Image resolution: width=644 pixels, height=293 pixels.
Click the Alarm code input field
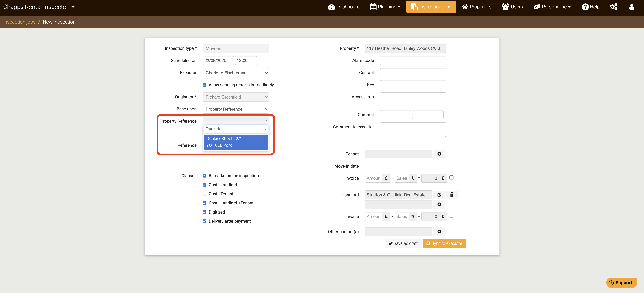tap(413, 60)
